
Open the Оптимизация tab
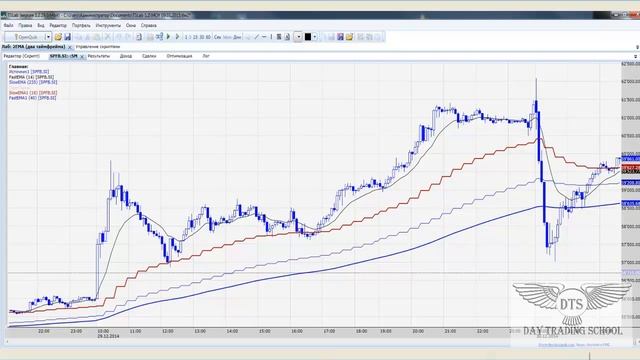[179, 56]
